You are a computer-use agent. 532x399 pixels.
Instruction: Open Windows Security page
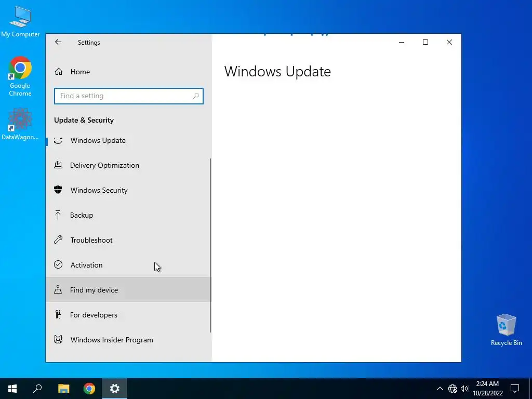pyautogui.click(x=129, y=190)
